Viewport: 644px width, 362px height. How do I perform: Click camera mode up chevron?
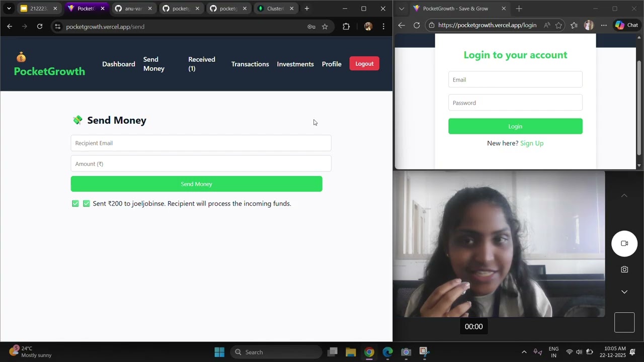tap(624, 196)
